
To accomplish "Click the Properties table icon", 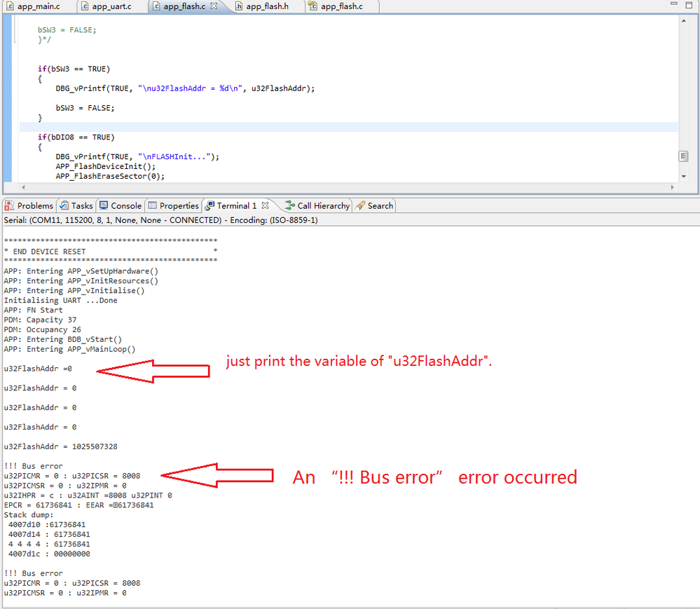I will point(153,205).
